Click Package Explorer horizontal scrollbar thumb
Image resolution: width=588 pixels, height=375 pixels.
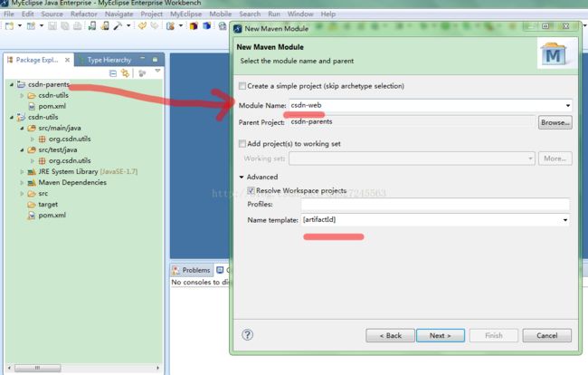point(37,369)
